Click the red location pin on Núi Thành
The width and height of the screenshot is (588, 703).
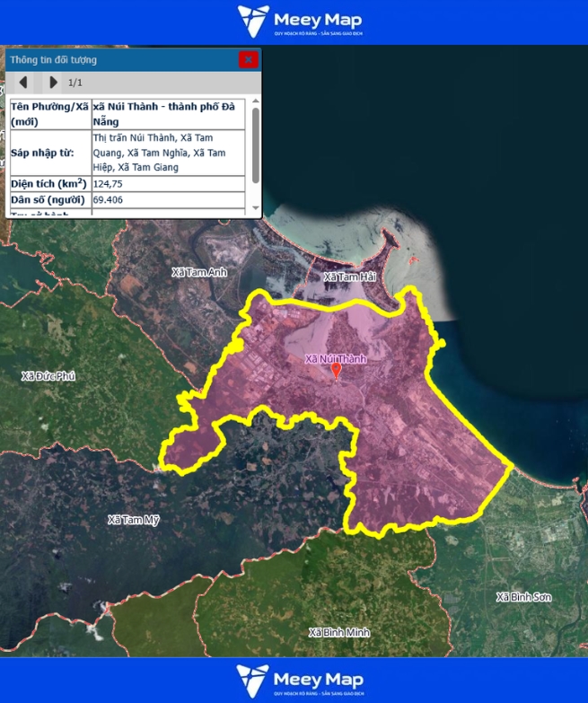click(337, 371)
